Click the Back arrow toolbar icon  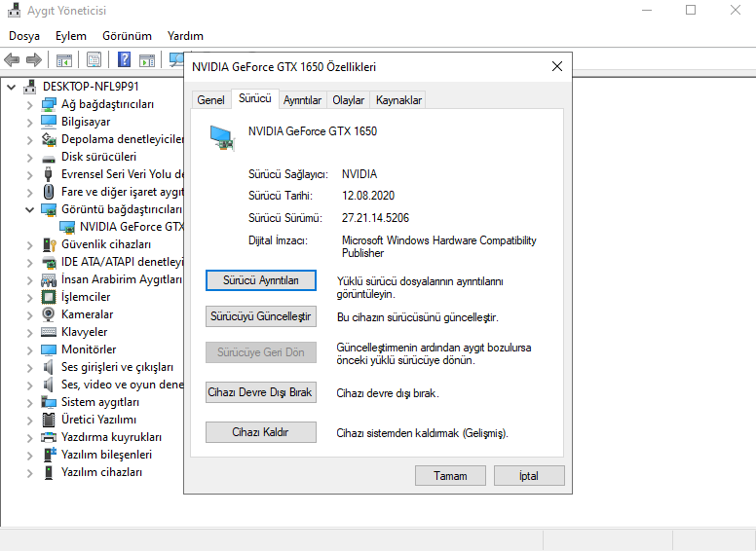pyautogui.click(x=12, y=59)
